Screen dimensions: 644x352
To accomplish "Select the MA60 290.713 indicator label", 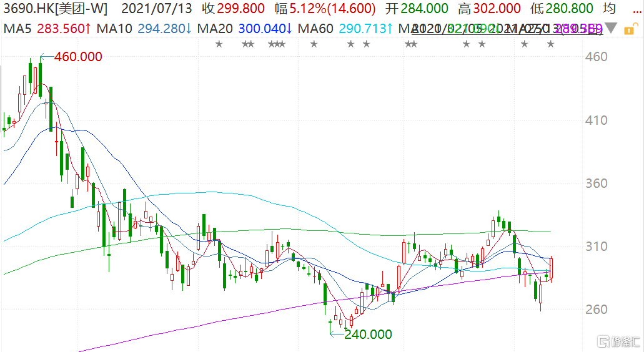I will click(345, 29).
